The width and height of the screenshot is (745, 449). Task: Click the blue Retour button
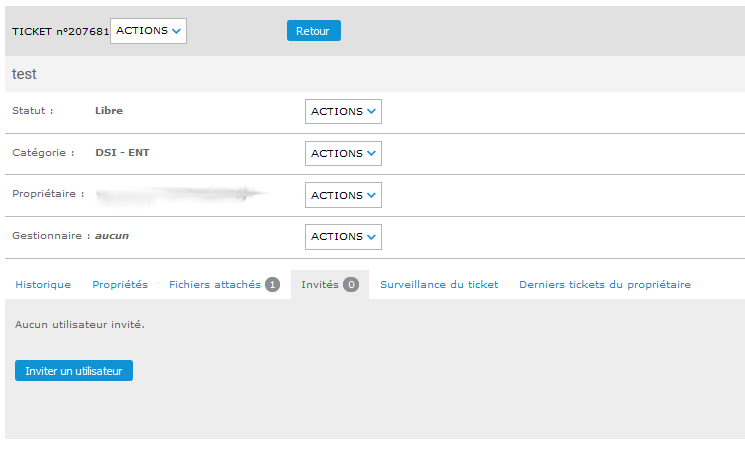coord(313,31)
